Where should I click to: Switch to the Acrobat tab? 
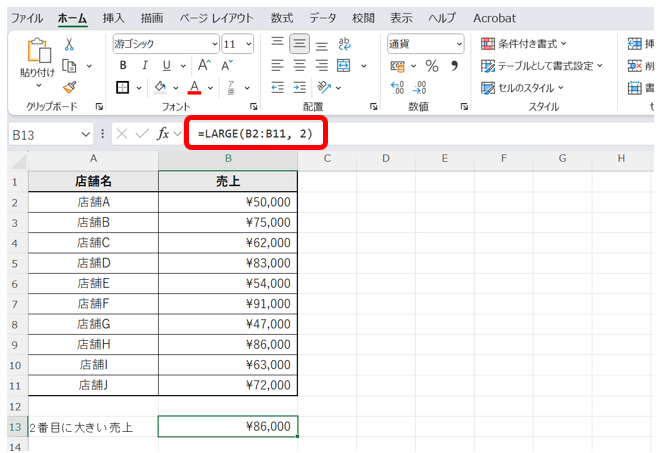[494, 18]
